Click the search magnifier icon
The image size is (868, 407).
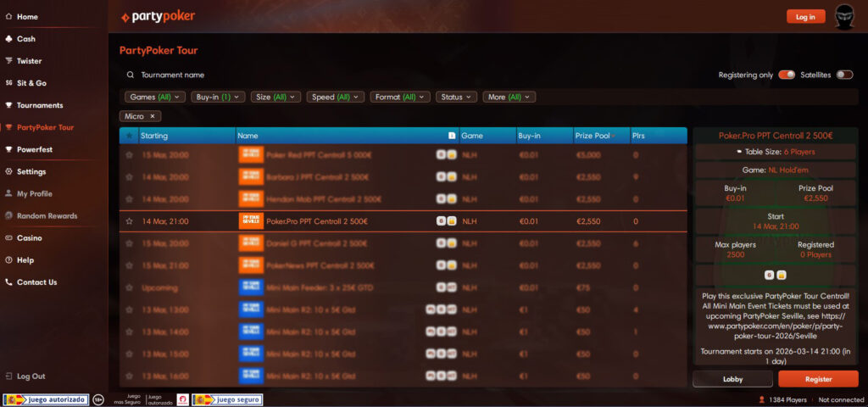click(x=130, y=75)
